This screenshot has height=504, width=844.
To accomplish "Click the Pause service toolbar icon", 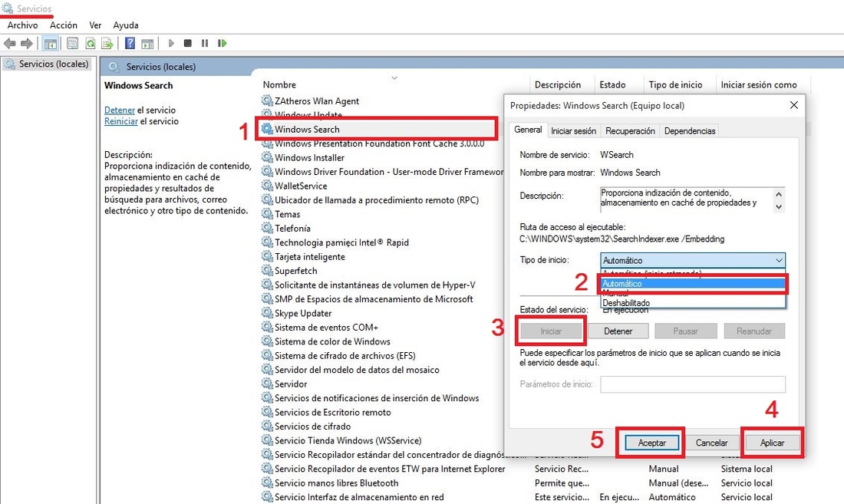I will (x=205, y=43).
